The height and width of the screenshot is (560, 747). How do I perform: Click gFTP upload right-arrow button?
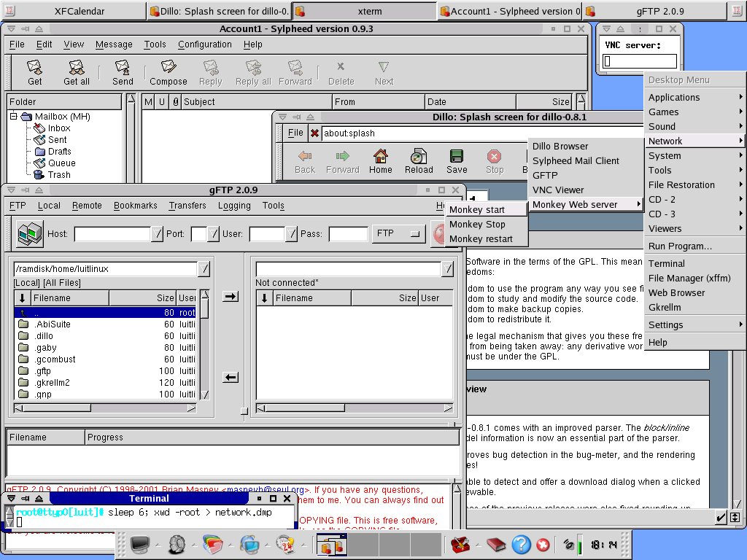tap(231, 297)
